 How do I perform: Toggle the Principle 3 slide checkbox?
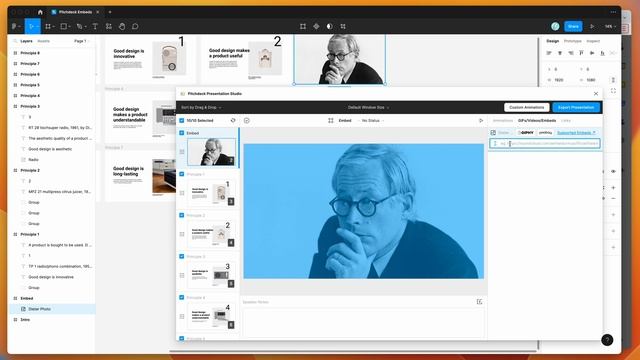182,256
